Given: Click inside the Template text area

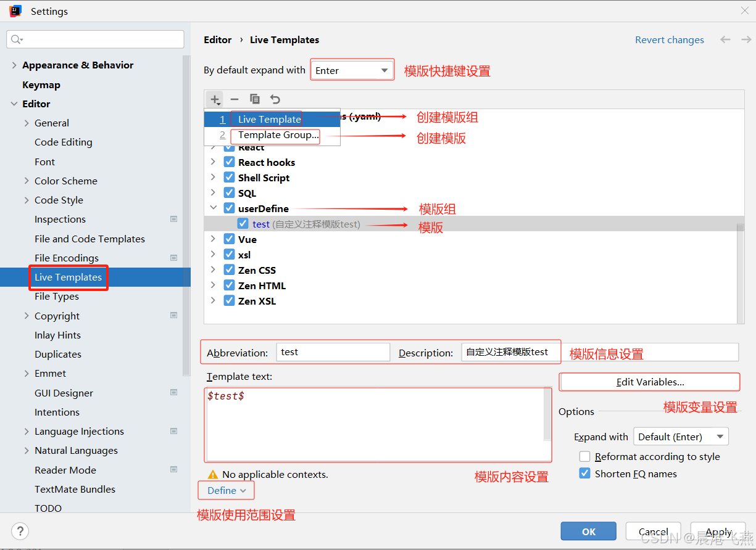Looking at the screenshot, I should 375,425.
